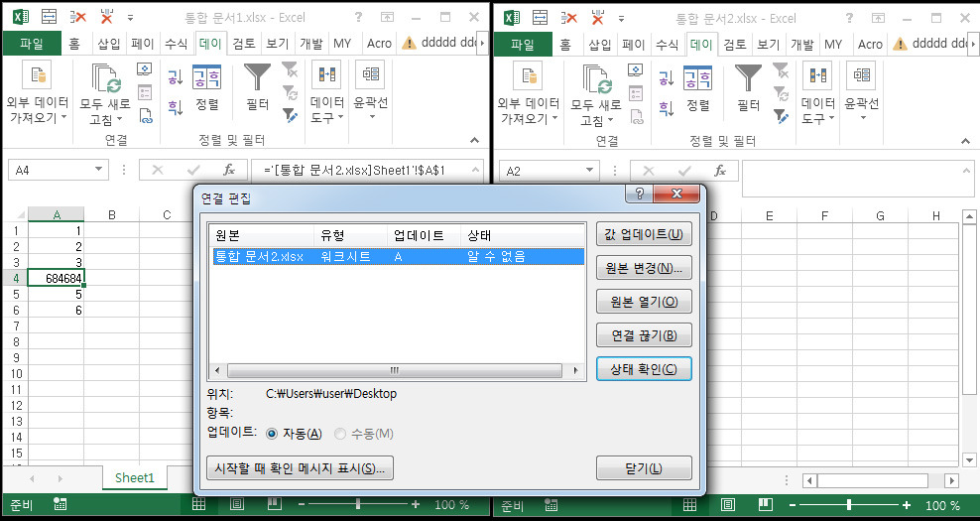The width and height of the screenshot is (980, 521).
Task: Switch to Insert (삽입) tab in left window
Action: pyautogui.click(x=109, y=44)
